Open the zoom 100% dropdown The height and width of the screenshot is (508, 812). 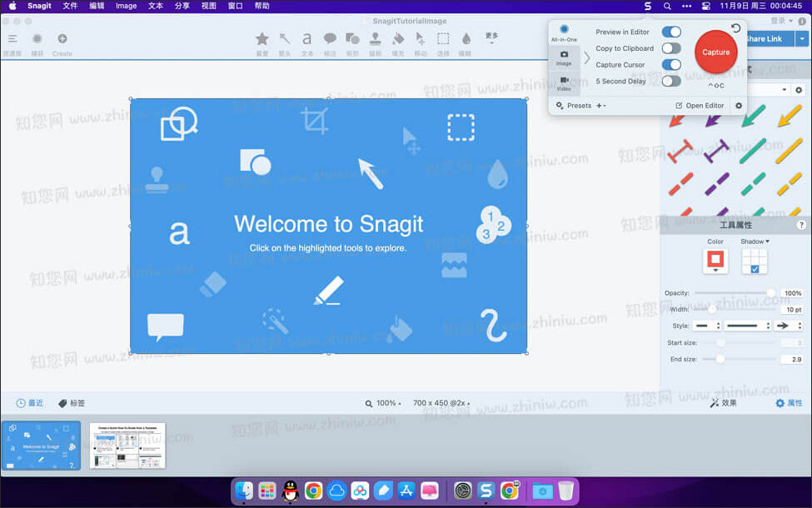coord(383,403)
